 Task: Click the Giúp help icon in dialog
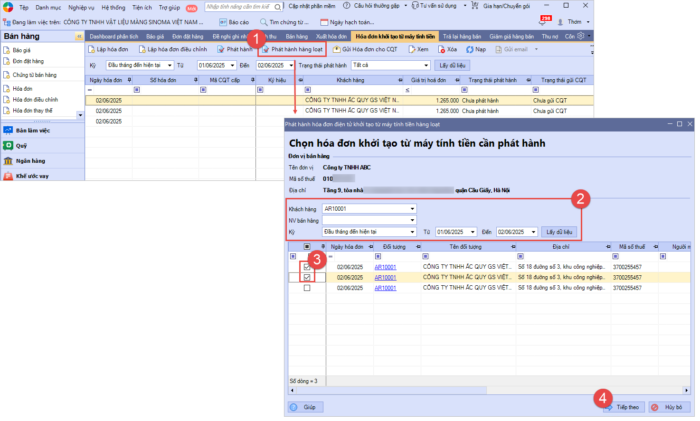click(x=305, y=408)
